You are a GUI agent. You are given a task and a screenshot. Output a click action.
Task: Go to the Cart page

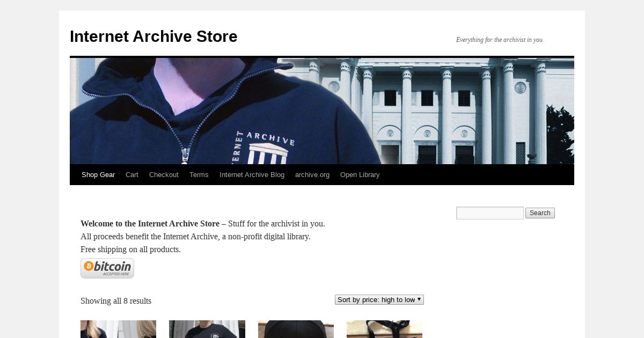(x=132, y=175)
